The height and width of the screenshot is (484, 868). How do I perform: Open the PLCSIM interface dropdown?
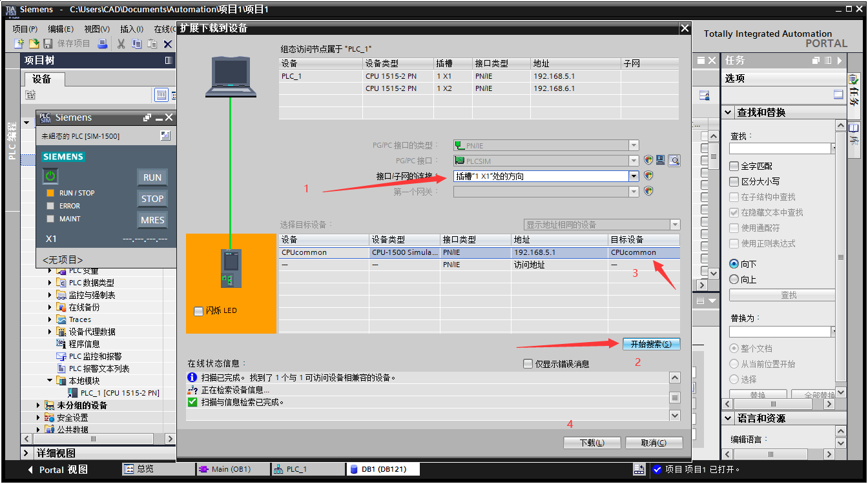point(634,161)
